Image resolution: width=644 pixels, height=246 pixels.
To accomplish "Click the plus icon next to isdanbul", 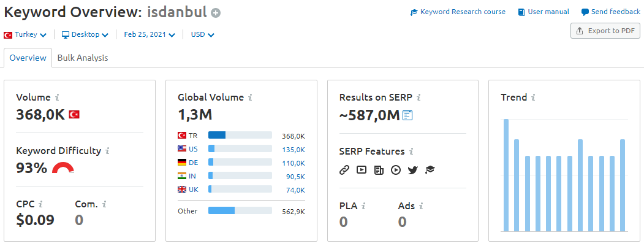I will [x=216, y=13].
